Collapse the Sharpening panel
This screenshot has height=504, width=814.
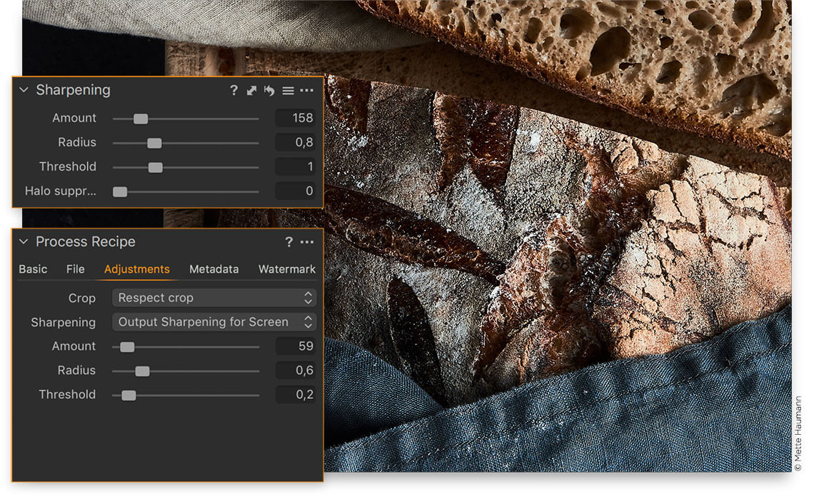coord(24,90)
